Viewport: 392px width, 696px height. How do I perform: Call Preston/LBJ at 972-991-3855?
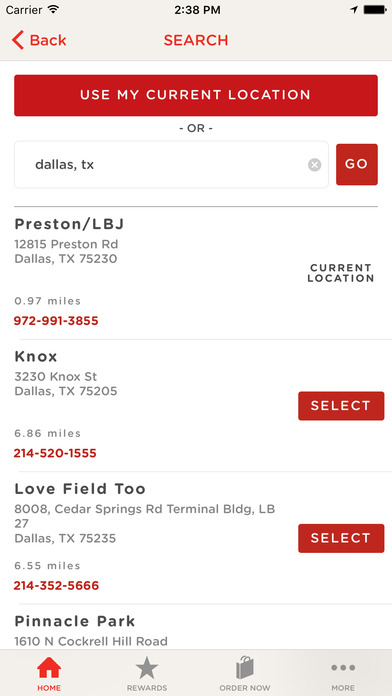pos(56,320)
